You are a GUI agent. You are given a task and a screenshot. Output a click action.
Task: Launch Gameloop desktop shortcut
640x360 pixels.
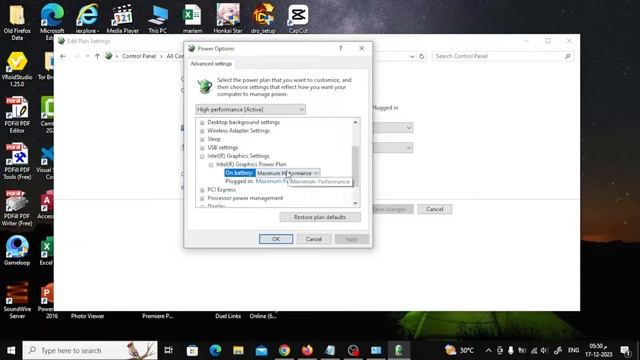(x=17, y=251)
